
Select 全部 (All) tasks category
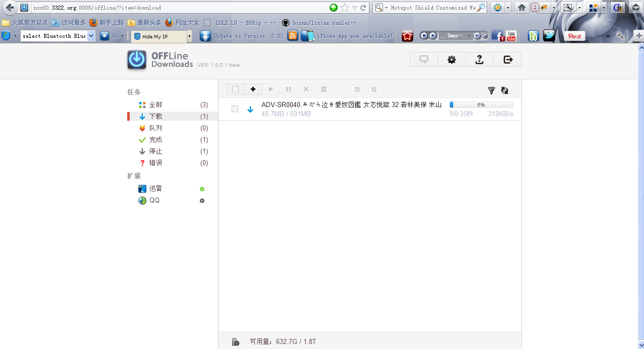pyautogui.click(x=173, y=105)
